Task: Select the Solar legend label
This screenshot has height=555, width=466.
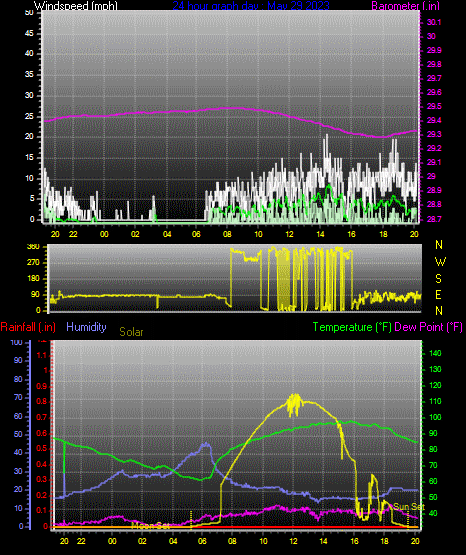Action: 131,332
